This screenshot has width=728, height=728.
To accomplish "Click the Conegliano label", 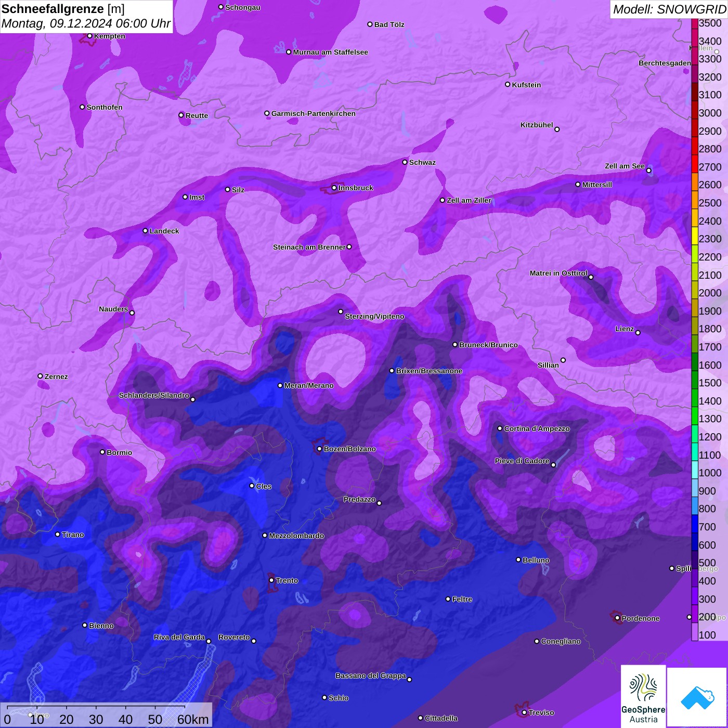I will point(561,641).
